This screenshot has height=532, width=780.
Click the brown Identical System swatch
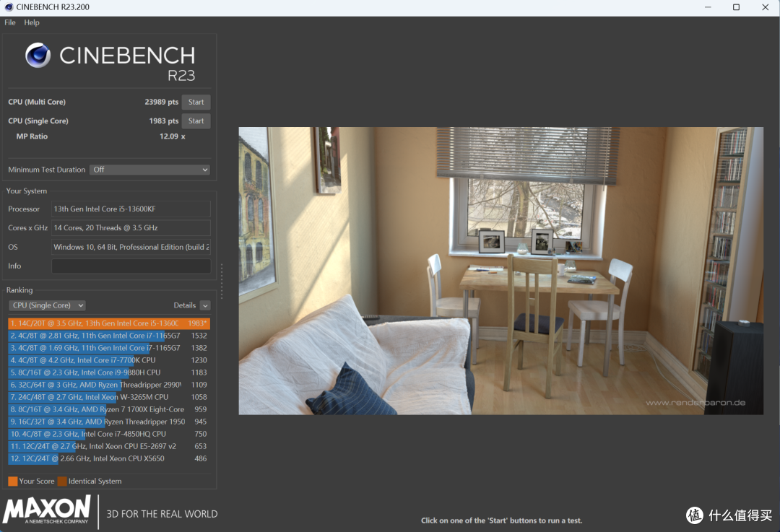(62, 481)
